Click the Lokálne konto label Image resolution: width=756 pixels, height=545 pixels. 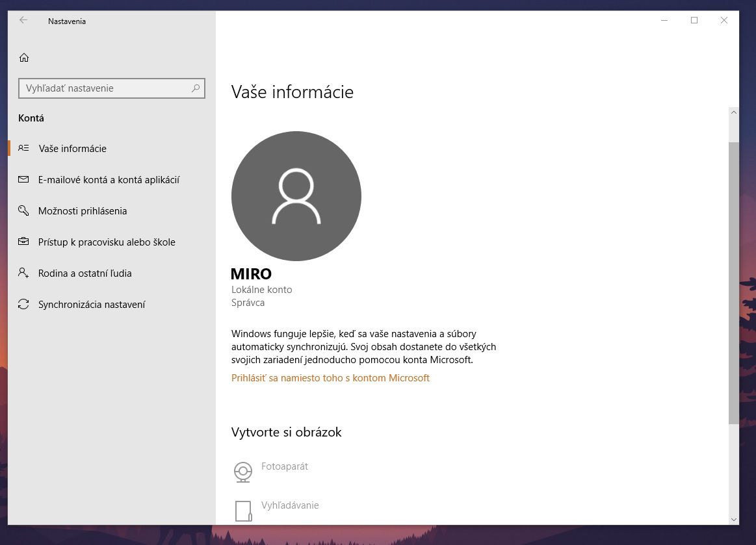[262, 290]
